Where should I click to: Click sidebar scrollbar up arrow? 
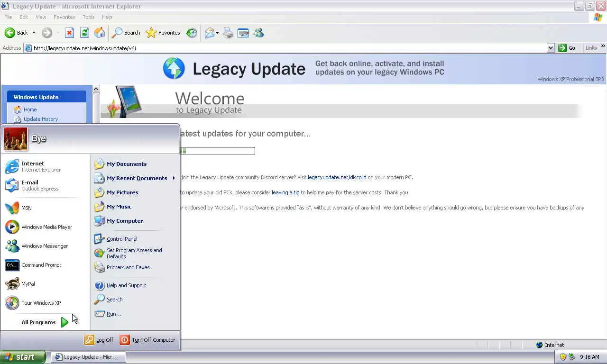[x=96, y=89]
